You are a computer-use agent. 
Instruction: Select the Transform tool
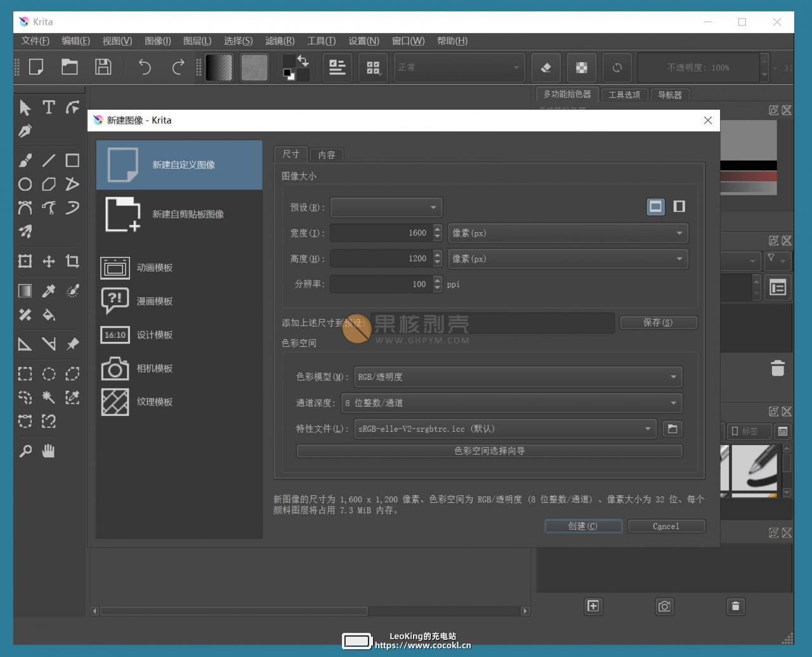25,261
